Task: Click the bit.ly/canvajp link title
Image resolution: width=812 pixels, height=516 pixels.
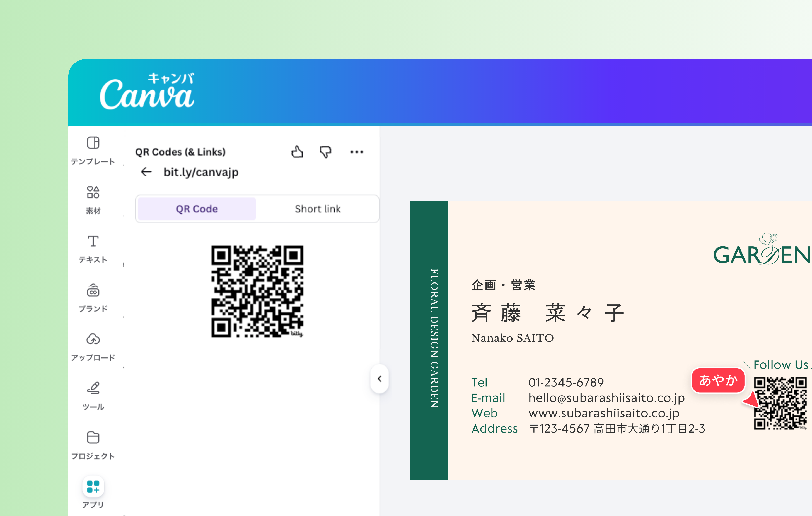Action: coord(201,172)
